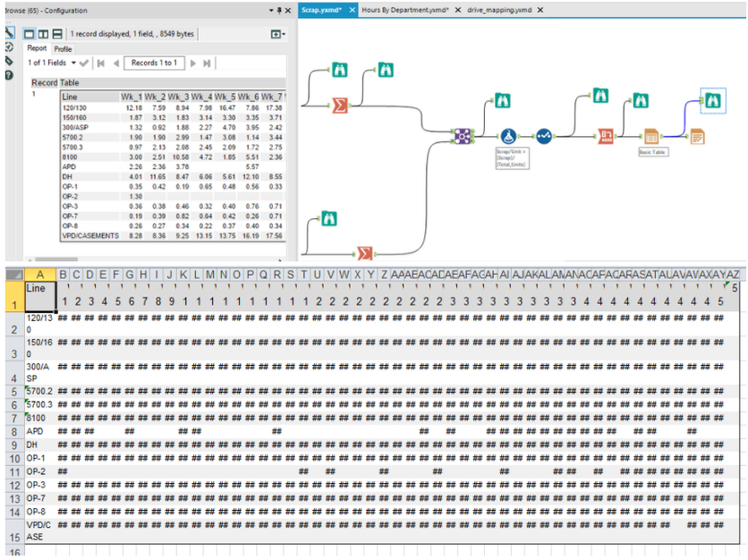Select Excel row 11 header
Screen dimensions: 748x560
pos(14,471)
